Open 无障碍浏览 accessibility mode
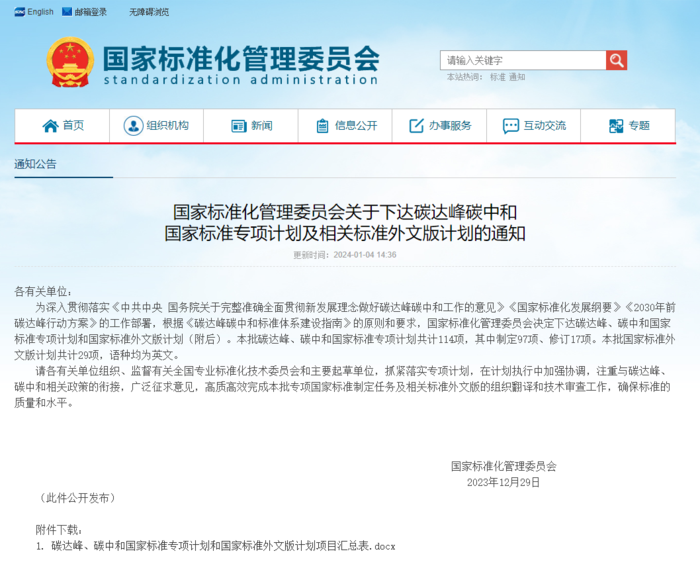The height and width of the screenshot is (574, 700). [x=149, y=12]
